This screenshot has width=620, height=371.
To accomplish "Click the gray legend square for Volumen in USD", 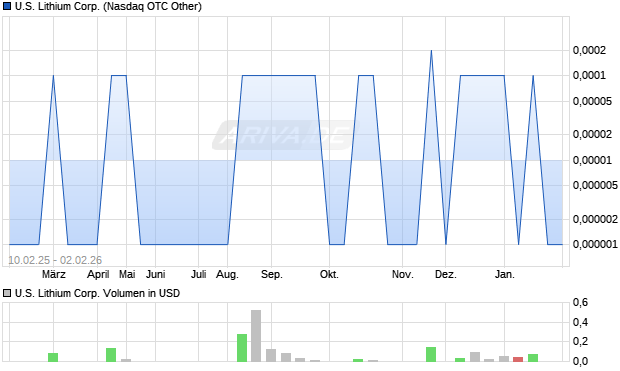I will [6, 293].
